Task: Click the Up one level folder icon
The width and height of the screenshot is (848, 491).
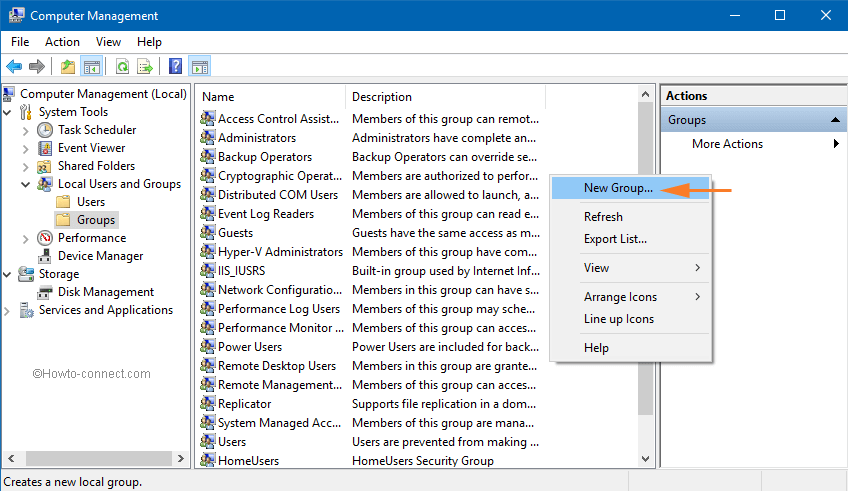Action: point(67,67)
